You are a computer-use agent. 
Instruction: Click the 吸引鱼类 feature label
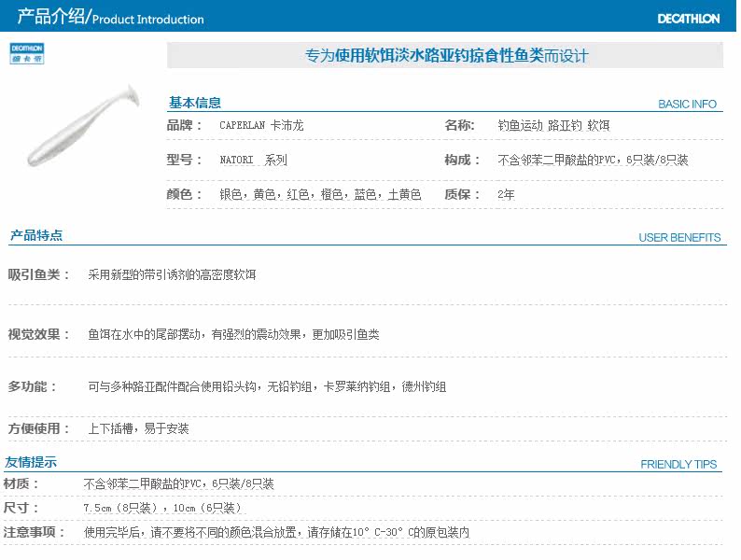click(39, 274)
